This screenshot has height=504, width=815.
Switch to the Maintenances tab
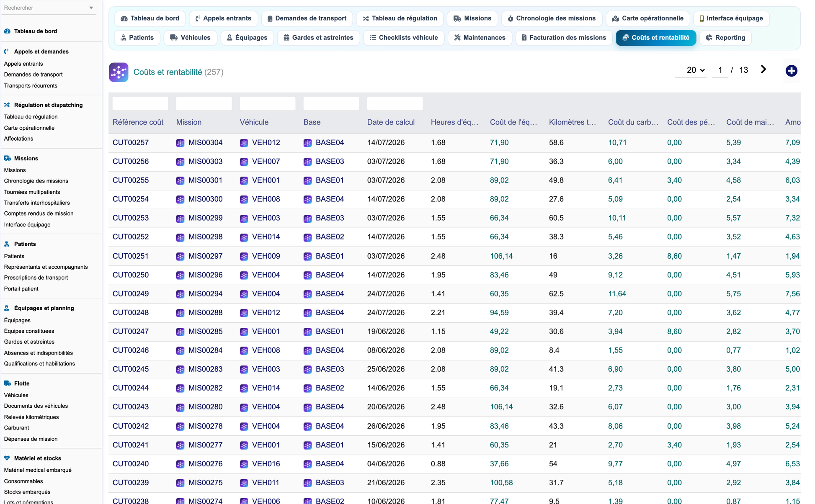[x=480, y=38]
